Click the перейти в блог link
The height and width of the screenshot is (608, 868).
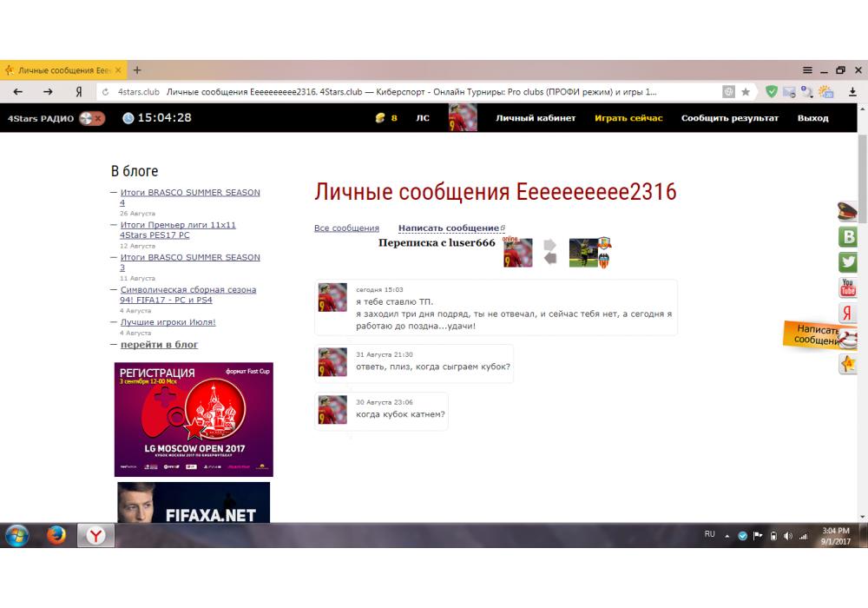pos(159,345)
